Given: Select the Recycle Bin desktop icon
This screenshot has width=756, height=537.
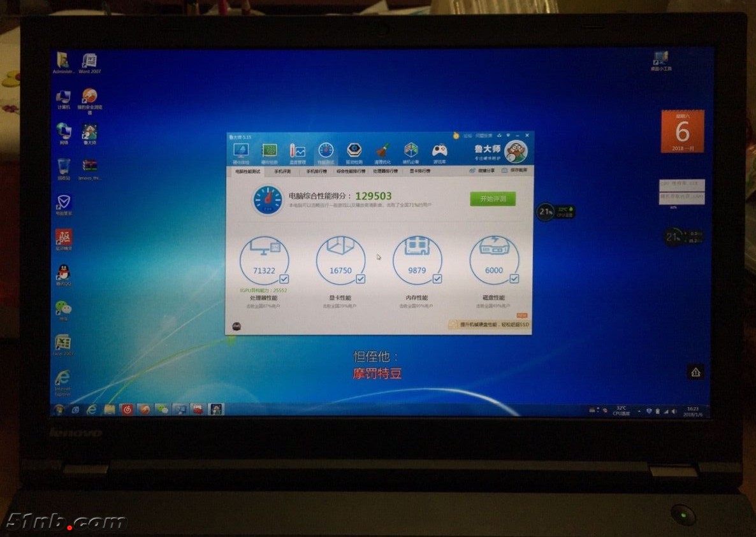Looking at the screenshot, I should [x=64, y=169].
